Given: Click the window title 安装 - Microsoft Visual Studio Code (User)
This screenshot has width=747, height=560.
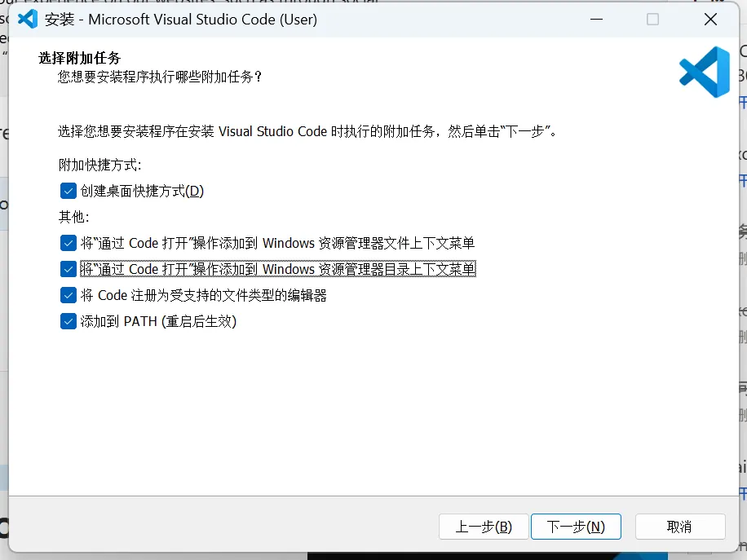Looking at the screenshot, I should tap(181, 19).
